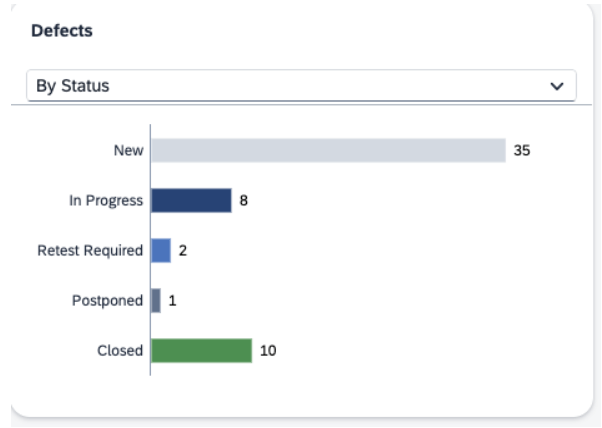The height and width of the screenshot is (428, 602).
Task: Click the Retest Required bar
Action: tap(161, 251)
